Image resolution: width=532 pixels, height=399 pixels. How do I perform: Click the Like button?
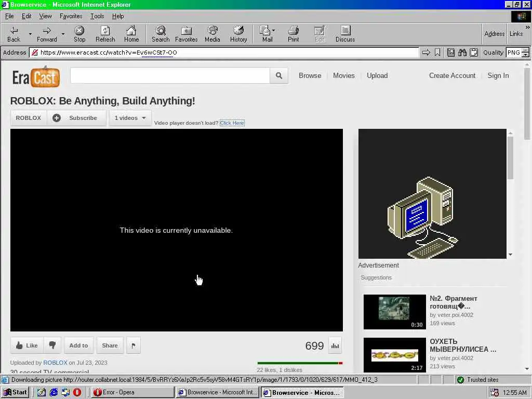[x=27, y=345]
